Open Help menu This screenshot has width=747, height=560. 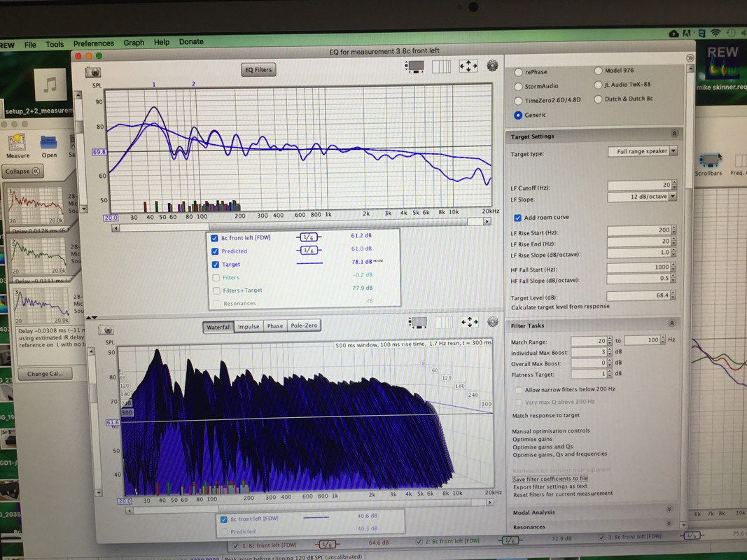(162, 43)
